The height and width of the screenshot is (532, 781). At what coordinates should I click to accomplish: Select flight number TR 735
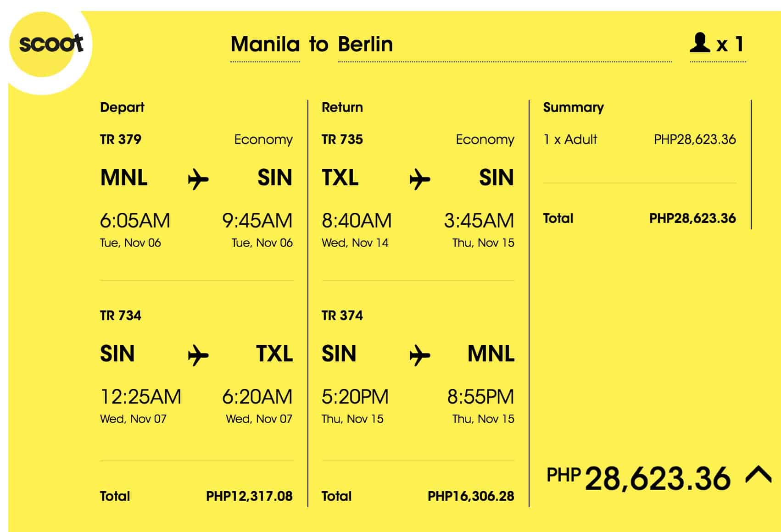point(342,139)
